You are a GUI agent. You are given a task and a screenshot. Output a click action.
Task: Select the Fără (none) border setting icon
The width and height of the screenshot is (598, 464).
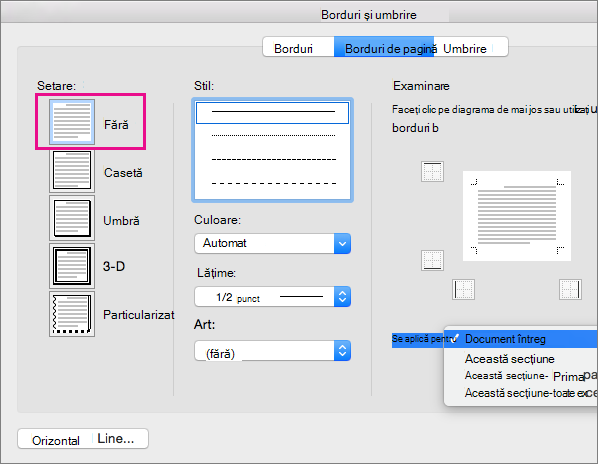(x=72, y=122)
